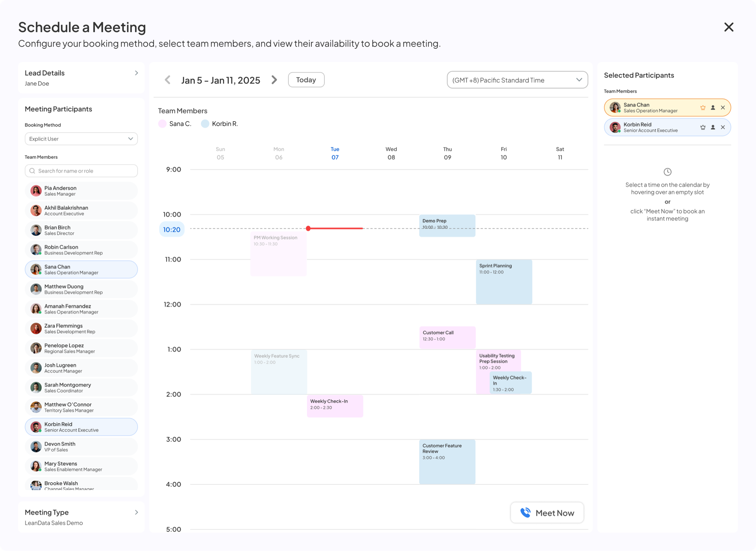Image resolution: width=756 pixels, height=551 pixels.
Task: Select the Tue 07 column header
Action: click(x=335, y=153)
